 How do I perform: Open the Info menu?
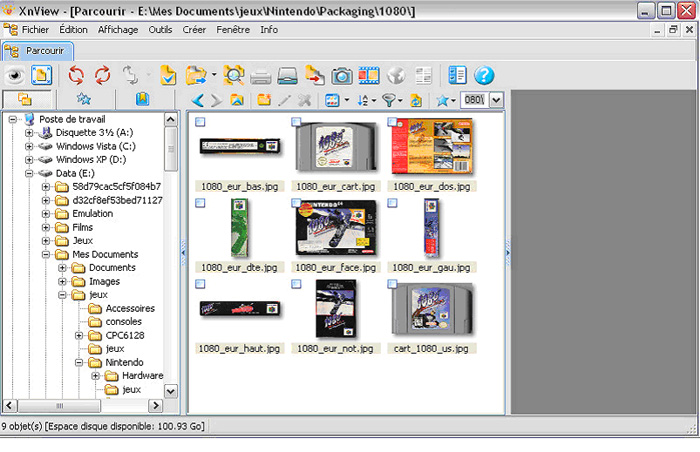(269, 29)
